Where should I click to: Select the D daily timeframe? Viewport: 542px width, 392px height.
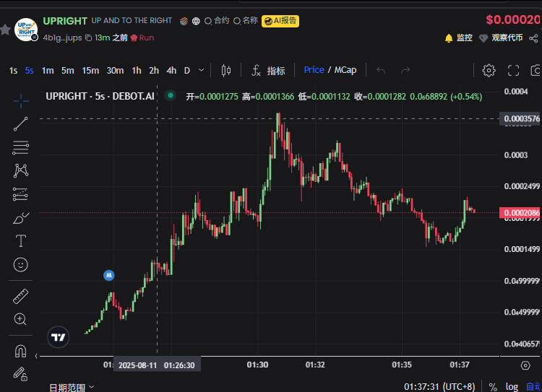pos(187,71)
